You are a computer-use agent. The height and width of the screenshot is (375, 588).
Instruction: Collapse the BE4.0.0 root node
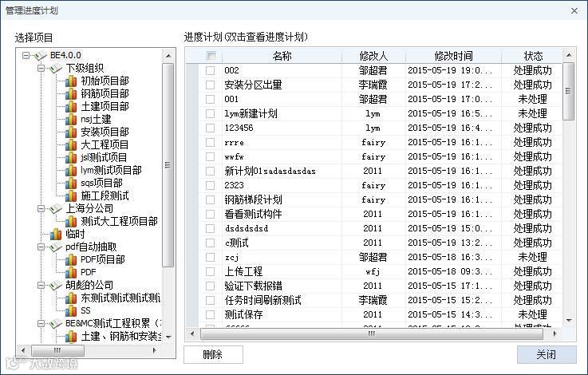[26, 56]
